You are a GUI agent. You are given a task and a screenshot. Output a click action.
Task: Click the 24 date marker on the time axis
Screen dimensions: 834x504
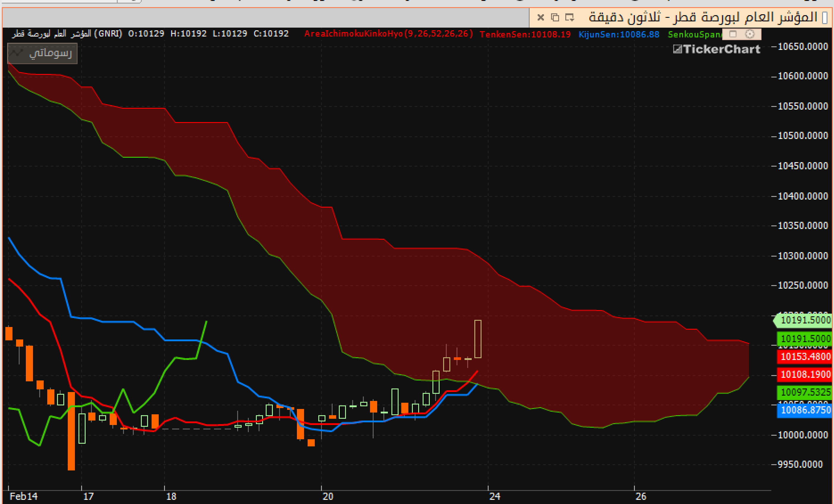tap(495, 496)
